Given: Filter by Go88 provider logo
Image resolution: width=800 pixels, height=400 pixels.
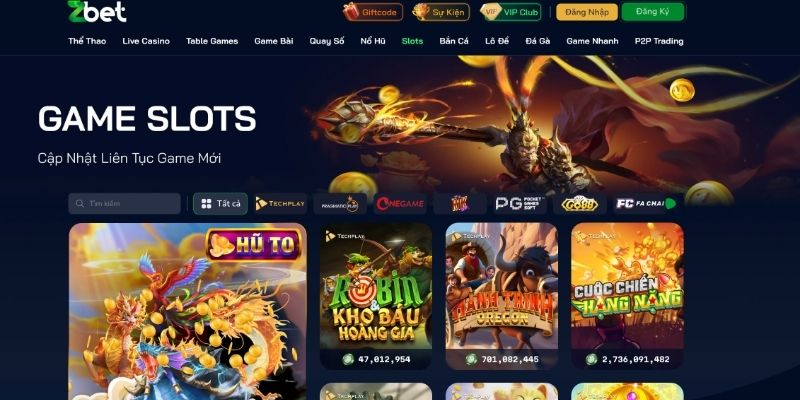Looking at the screenshot, I should pyautogui.click(x=580, y=204).
